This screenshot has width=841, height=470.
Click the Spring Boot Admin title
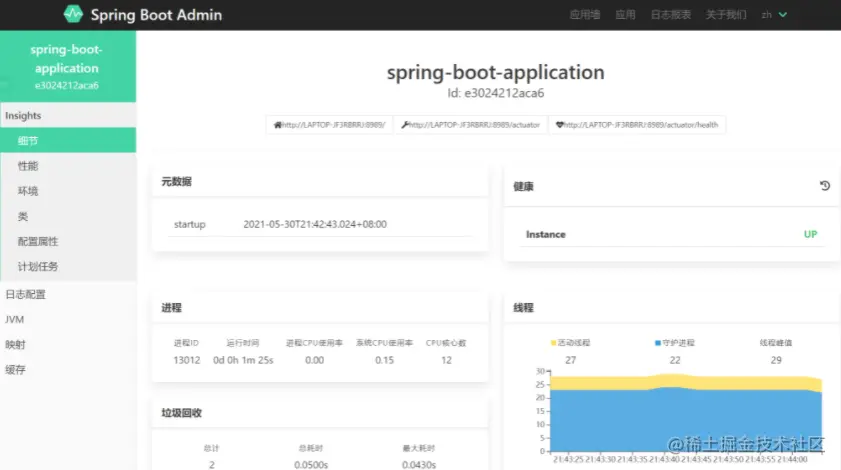156,15
